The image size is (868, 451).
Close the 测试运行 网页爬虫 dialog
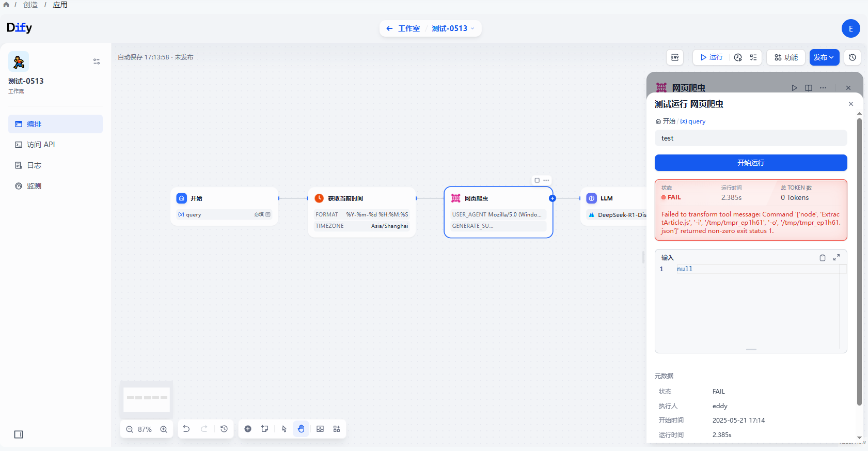(x=851, y=104)
